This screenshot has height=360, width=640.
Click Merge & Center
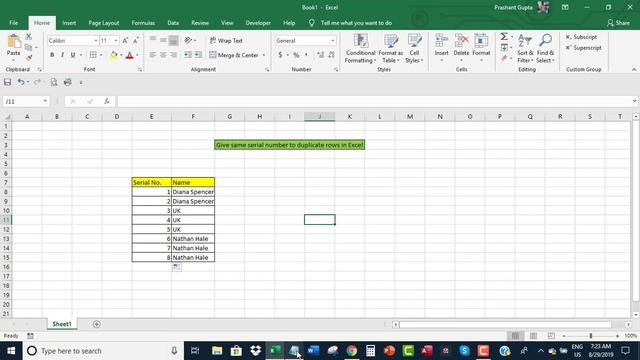click(234, 55)
